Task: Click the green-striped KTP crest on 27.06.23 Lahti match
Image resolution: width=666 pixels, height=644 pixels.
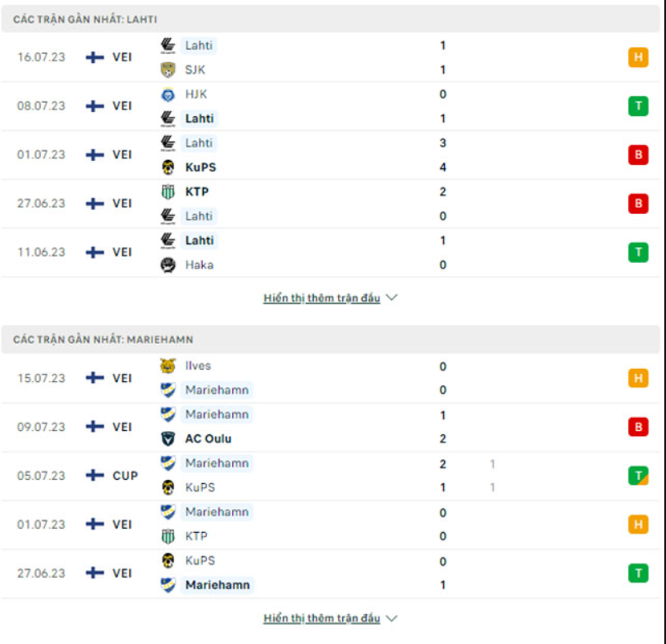Action: [x=168, y=191]
